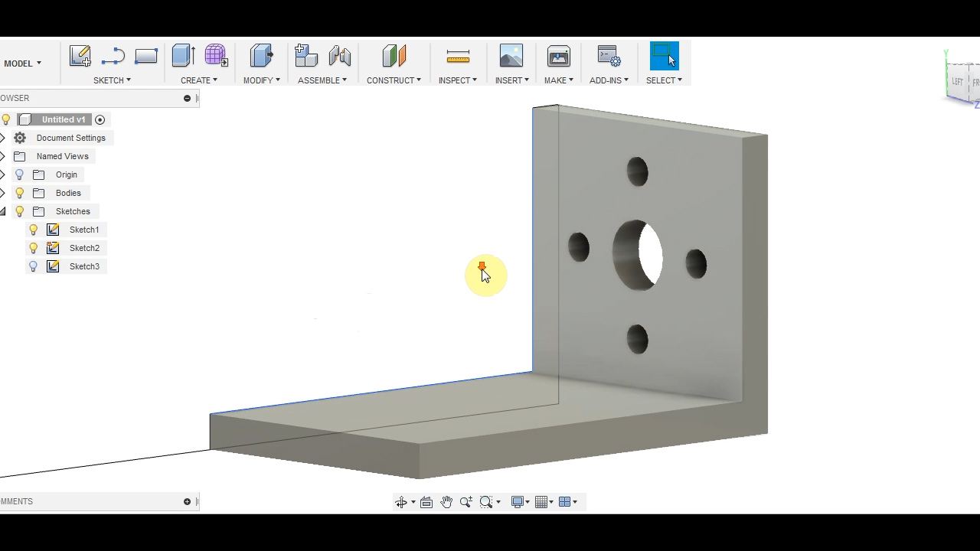Image resolution: width=980 pixels, height=551 pixels.
Task: Click the Look At navigation icon
Action: (426, 502)
